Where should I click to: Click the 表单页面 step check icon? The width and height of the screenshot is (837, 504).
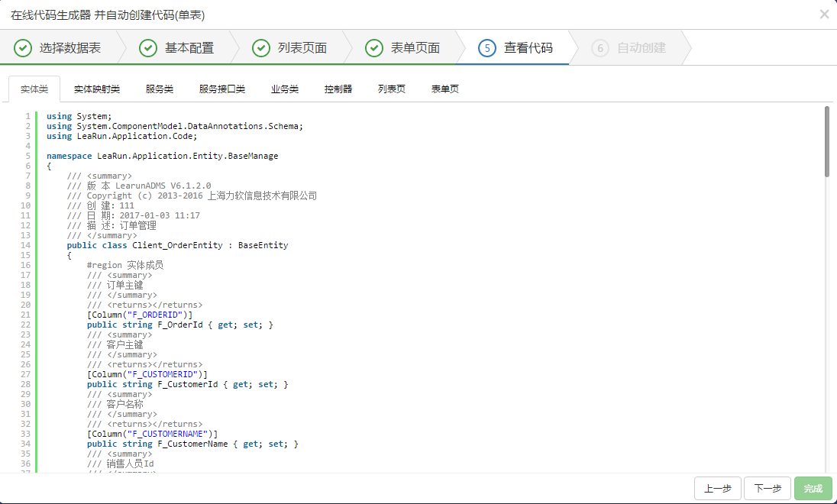(374, 48)
